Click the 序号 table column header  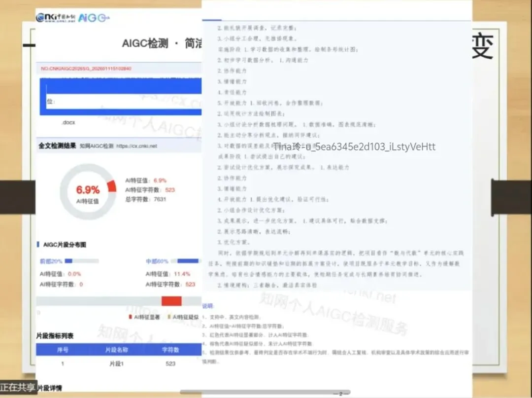pyautogui.click(x=63, y=350)
